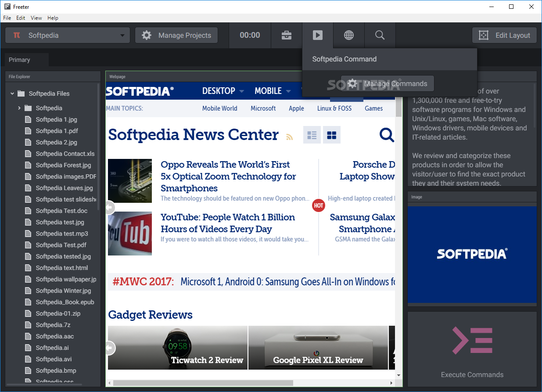The width and height of the screenshot is (542, 392).
Task: Open Games topic link
Action: 374,108
